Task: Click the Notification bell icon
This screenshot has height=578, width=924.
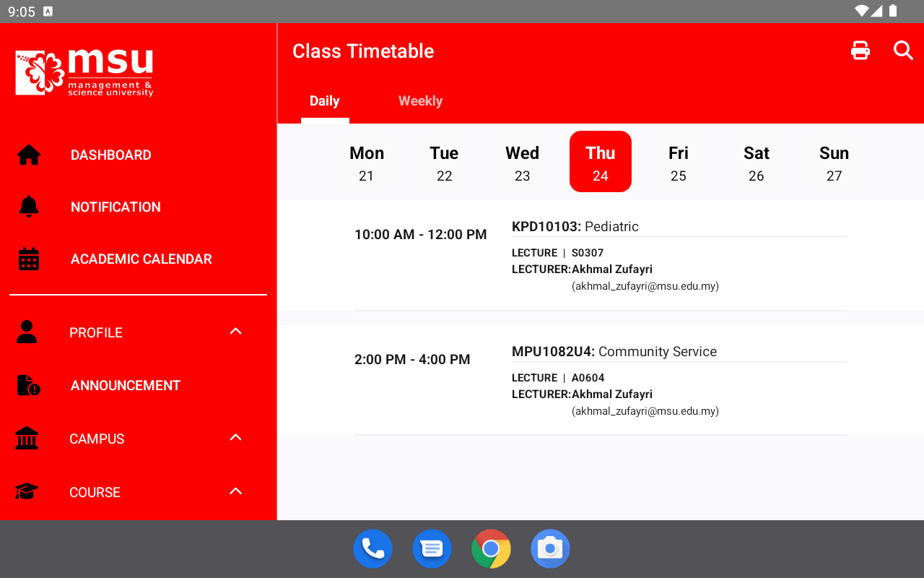Action: point(29,207)
